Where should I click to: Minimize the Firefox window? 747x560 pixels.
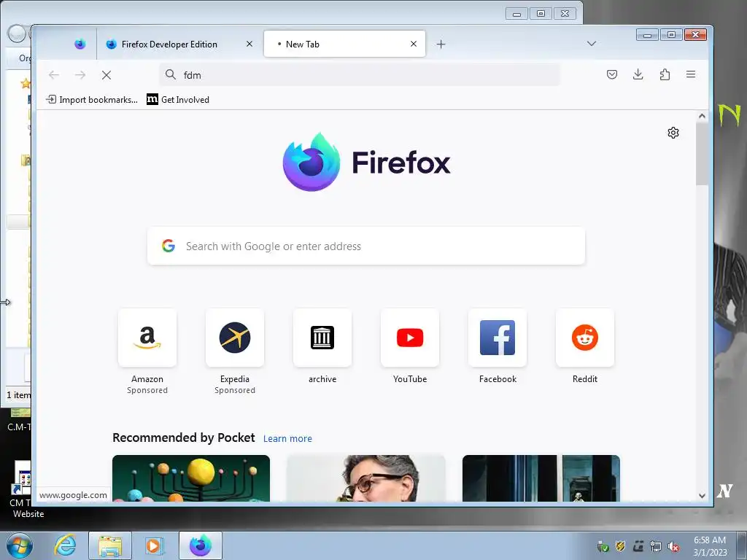[x=647, y=35]
